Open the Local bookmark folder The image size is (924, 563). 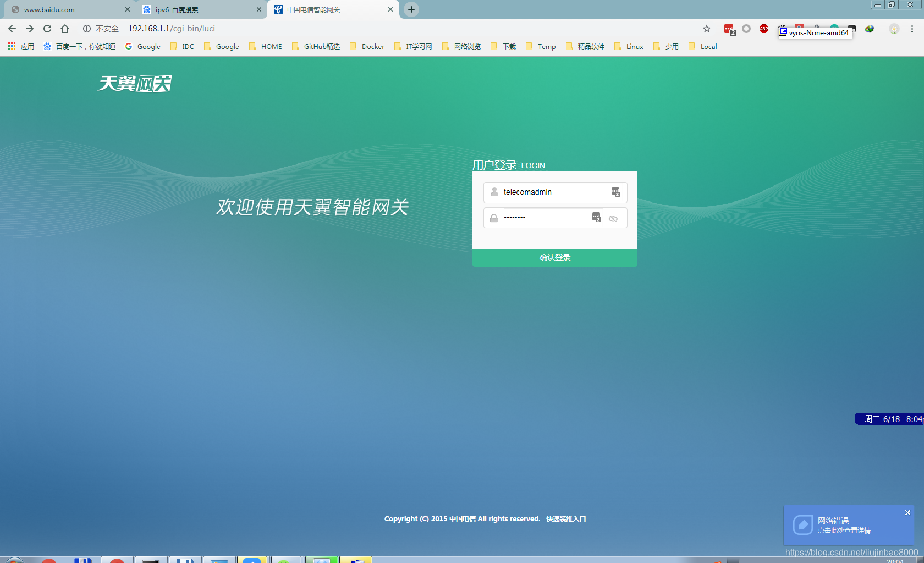tap(703, 46)
